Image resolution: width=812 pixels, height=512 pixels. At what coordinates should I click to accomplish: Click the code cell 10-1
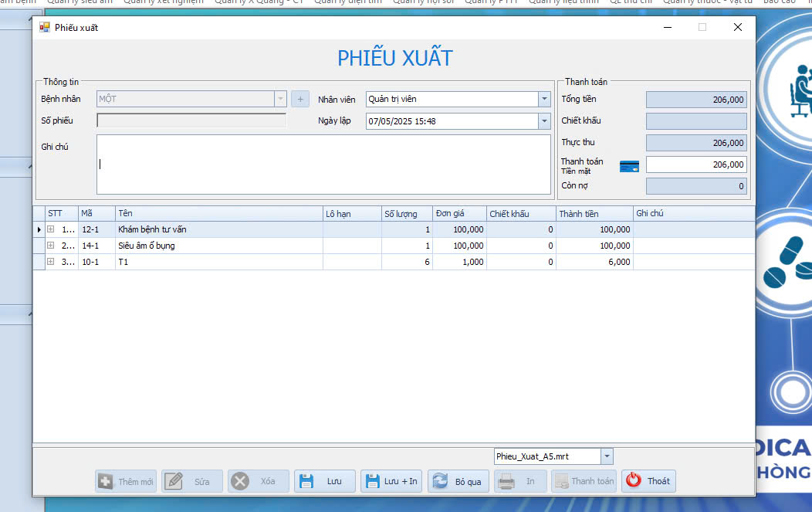pyautogui.click(x=96, y=262)
